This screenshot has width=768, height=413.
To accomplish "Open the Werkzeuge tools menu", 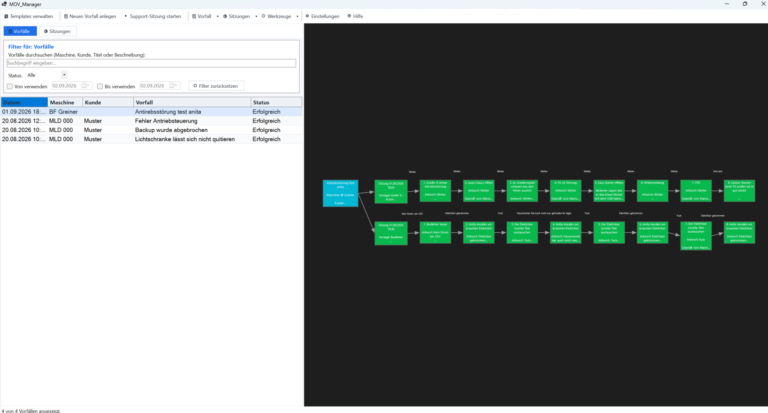I will pyautogui.click(x=276, y=16).
